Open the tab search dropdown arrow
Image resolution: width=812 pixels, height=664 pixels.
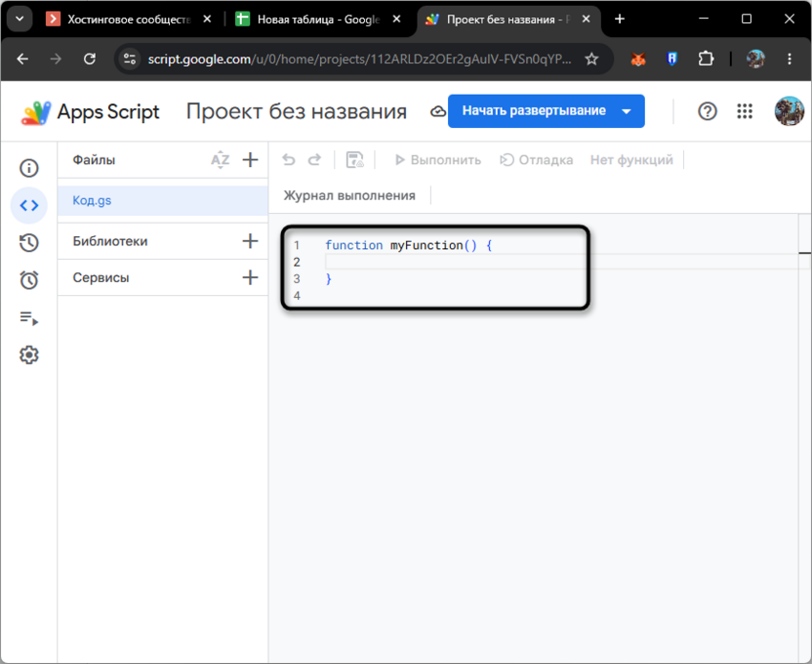(20, 20)
